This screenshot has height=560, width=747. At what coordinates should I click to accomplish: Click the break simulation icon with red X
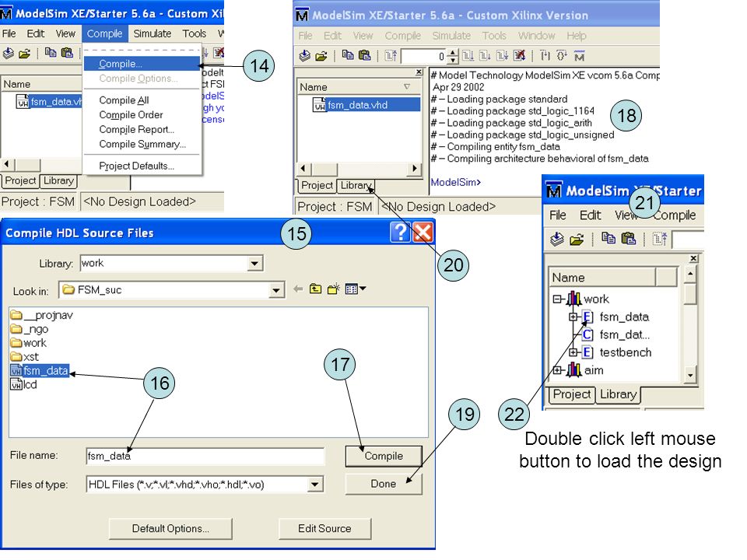(x=520, y=56)
